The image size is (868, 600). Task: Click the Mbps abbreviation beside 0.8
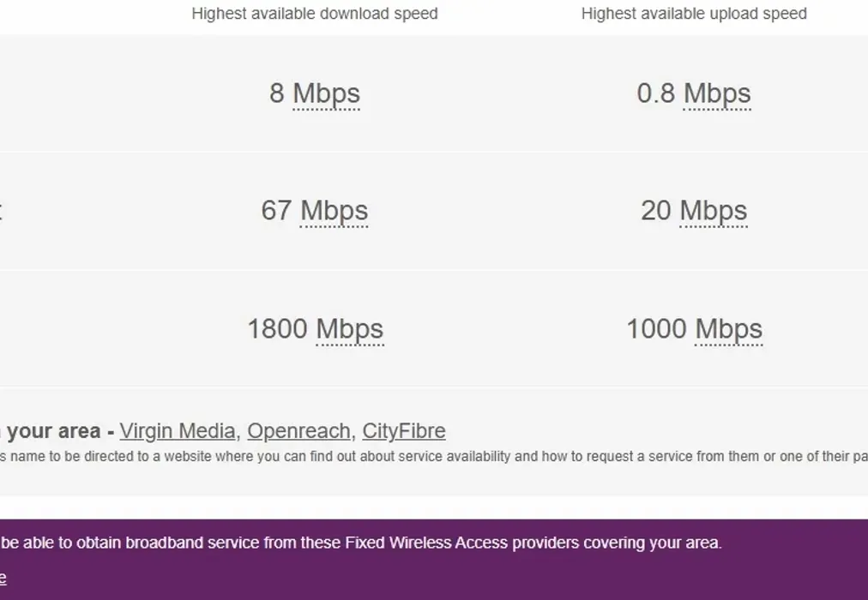pos(717,93)
